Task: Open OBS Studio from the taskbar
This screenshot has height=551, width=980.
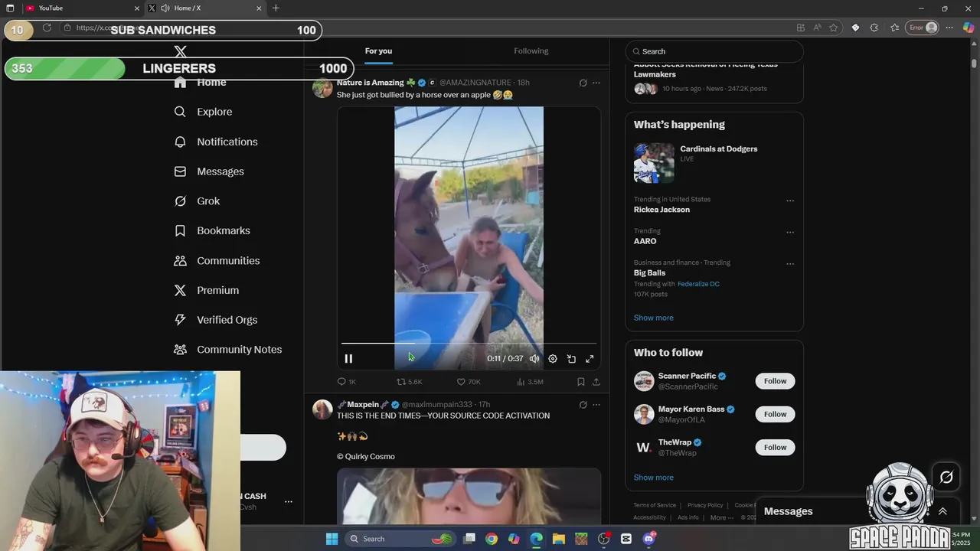Action: click(x=604, y=539)
